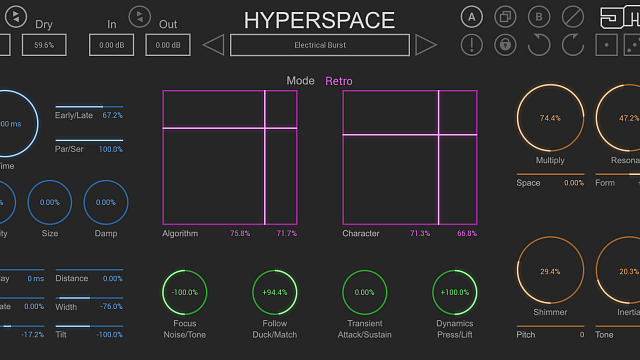Click the Damp knob
This screenshot has height=360, width=640.
pyautogui.click(x=106, y=202)
